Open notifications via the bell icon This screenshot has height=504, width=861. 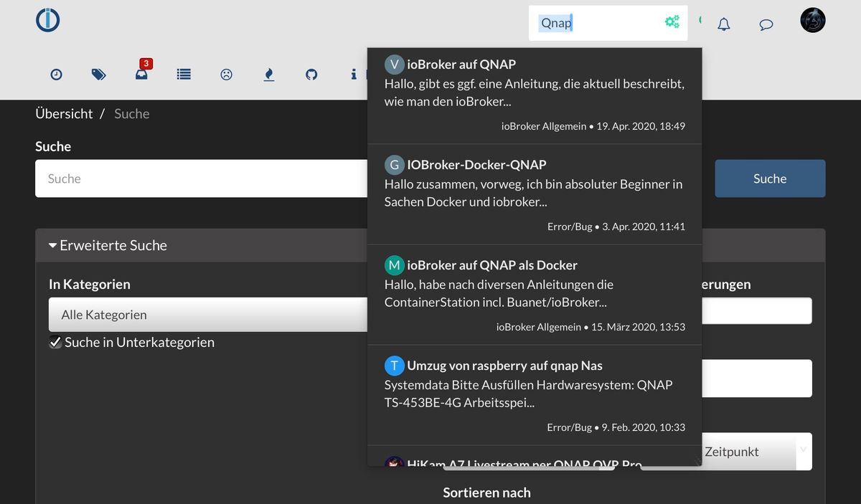[x=724, y=24]
